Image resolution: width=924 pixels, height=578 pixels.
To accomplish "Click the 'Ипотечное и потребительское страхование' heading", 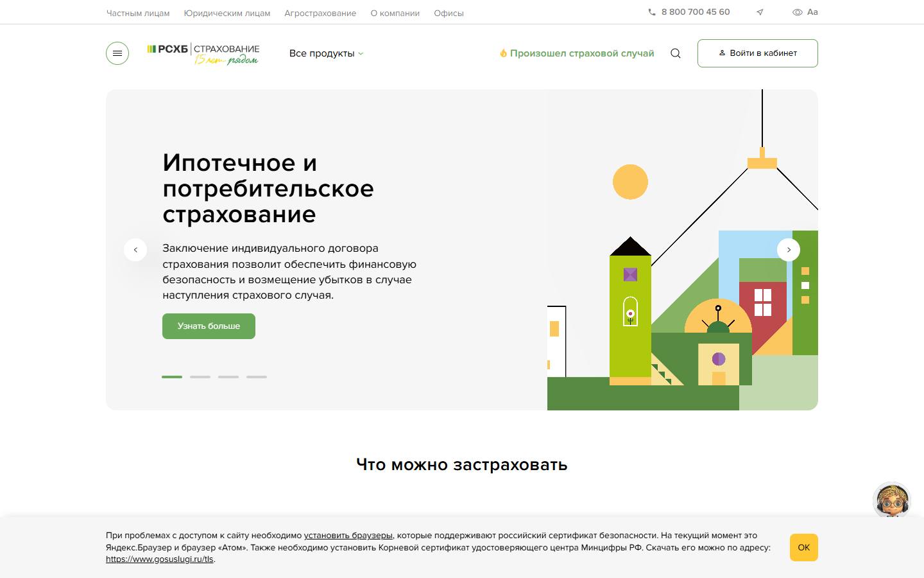I will tap(268, 188).
